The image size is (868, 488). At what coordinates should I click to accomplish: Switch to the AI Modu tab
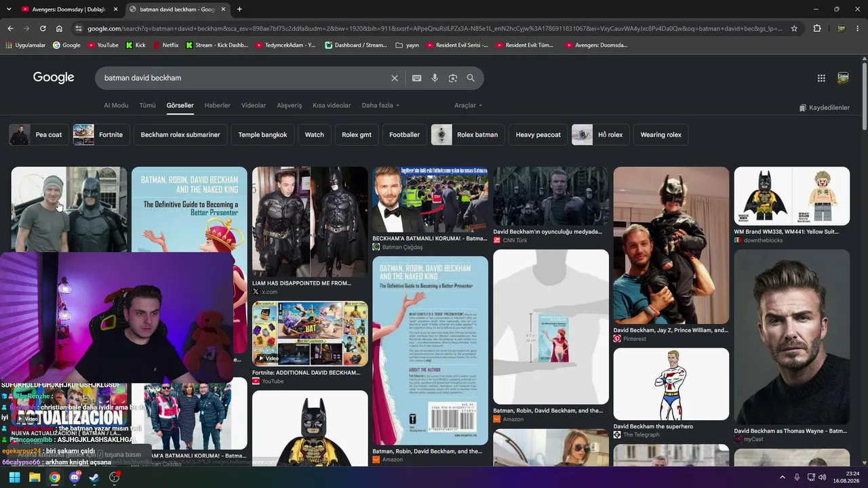pyautogui.click(x=116, y=106)
